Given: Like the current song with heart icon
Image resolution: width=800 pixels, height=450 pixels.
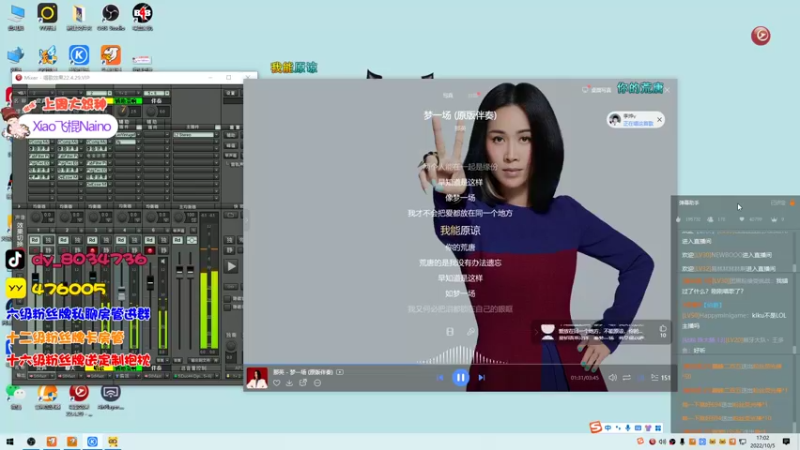Looking at the screenshot, I should tap(277, 383).
